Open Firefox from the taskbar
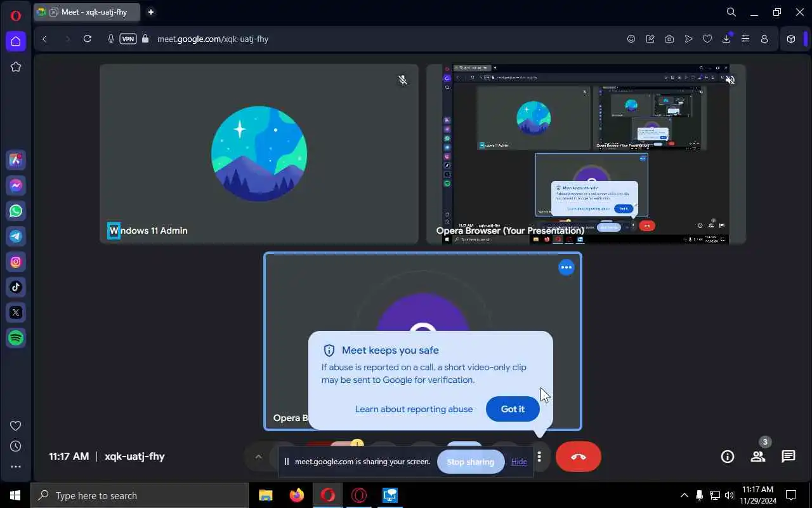This screenshot has height=508, width=812. click(x=296, y=495)
